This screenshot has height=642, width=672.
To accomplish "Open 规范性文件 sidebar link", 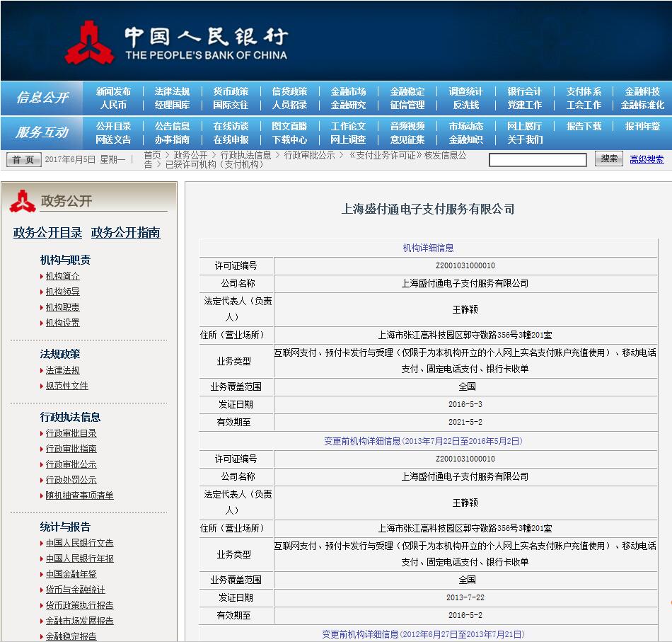I will coord(67,386).
